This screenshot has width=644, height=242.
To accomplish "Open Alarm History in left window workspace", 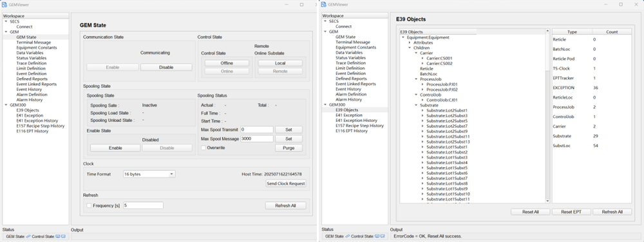I will pos(29,100).
